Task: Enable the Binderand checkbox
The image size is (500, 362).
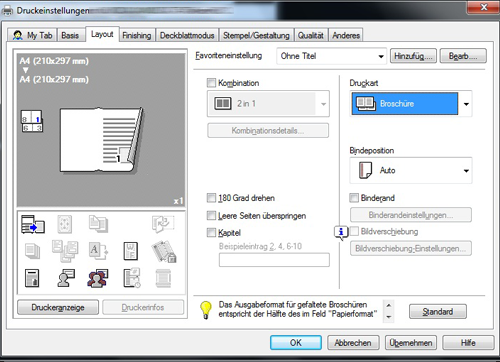Action: pos(354,198)
